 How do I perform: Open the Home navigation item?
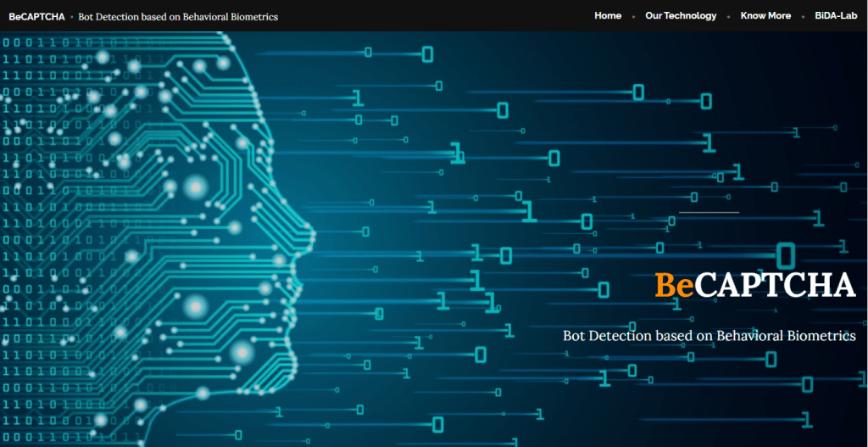(607, 15)
